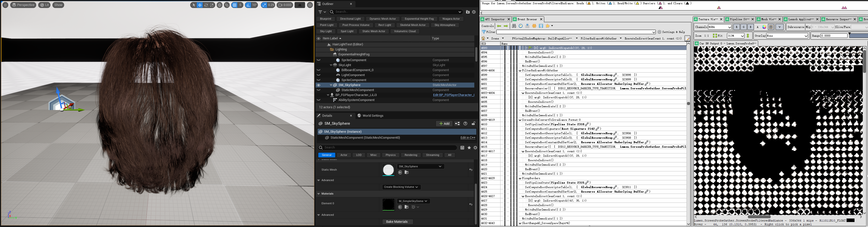
Task: Click the Edit in C++ link
Action: (x=468, y=138)
